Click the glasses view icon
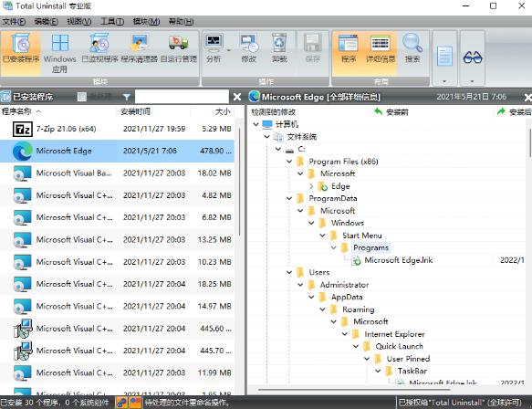Screen dimensions: 532x409 coord(473,58)
